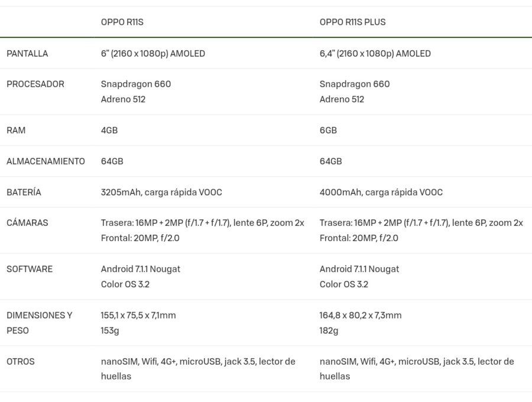
Task: Select the 6" AMOLED screen spec cell
Action: tap(153, 54)
